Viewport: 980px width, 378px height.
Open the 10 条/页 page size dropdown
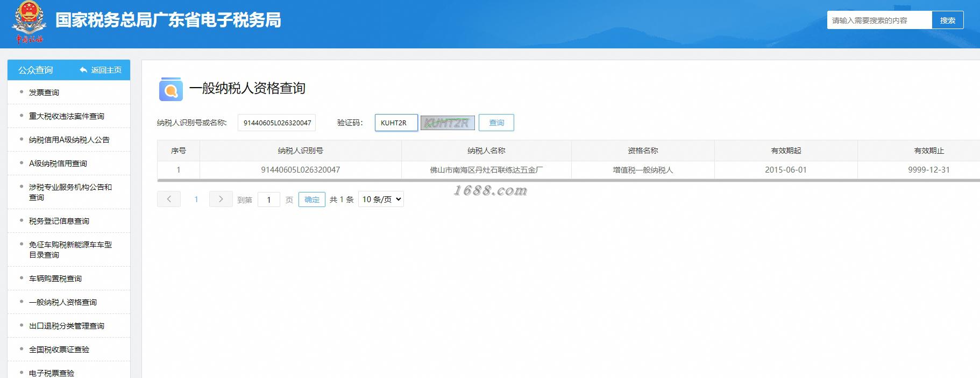381,199
